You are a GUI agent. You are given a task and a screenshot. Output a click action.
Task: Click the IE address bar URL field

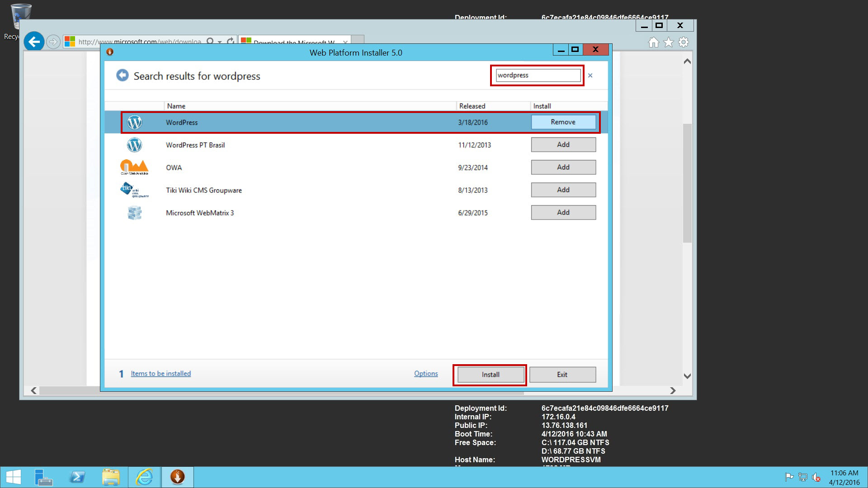[x=140, y=42]
